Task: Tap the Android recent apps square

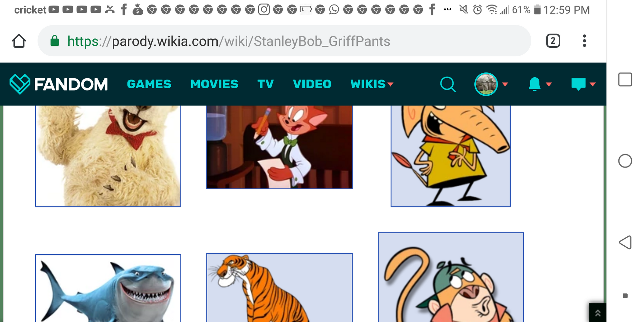Action: [x=625, y=80]
